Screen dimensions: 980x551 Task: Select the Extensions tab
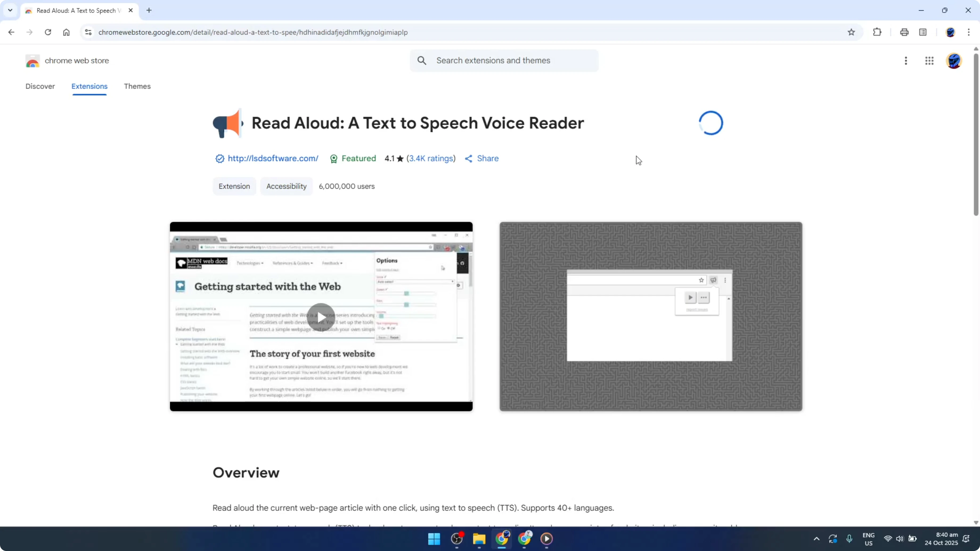coord(89,86)
